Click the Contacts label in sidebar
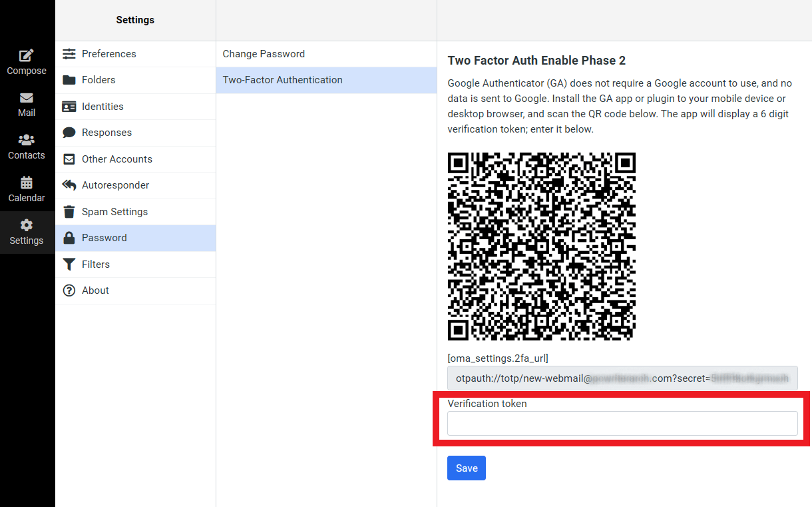The width and height of the screenshot is (812, 507). click(x=27, y=155)
